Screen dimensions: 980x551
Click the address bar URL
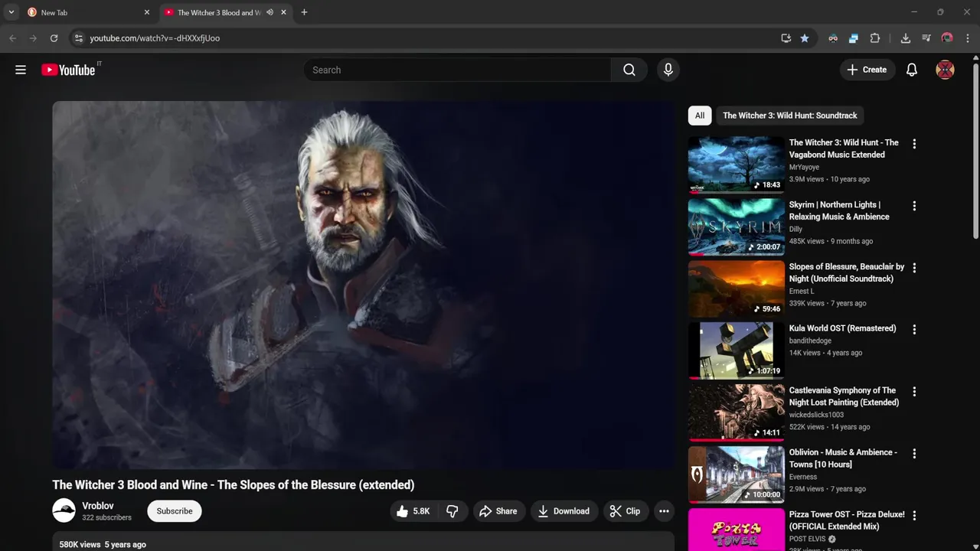155,38
